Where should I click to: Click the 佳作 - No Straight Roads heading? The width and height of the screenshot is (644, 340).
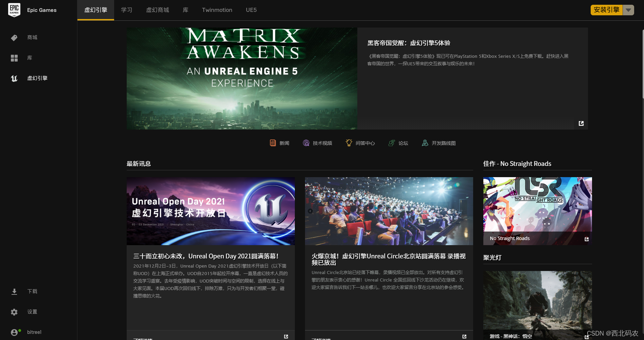pyautogui.click(x=517, y=164)
